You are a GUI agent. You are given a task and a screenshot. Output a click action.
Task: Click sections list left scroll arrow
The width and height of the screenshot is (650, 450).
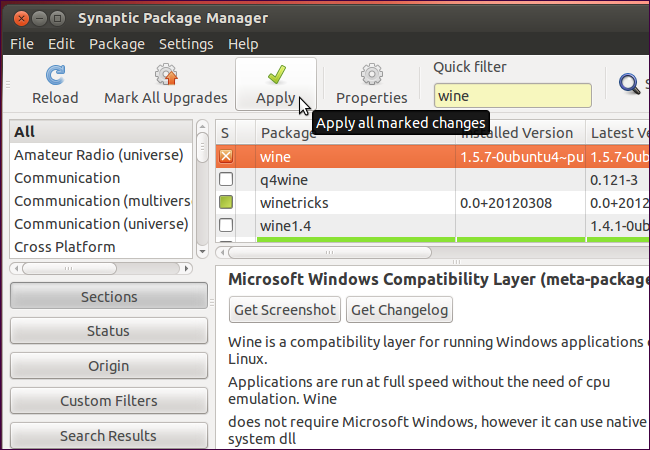[x=17, y=269]
